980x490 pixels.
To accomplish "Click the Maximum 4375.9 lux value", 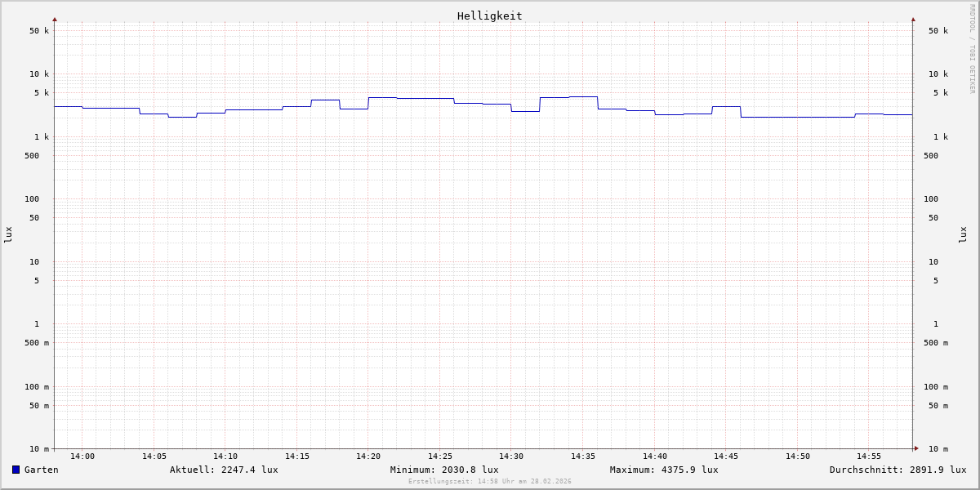I will pyautogui.click(x=664, y=470).
